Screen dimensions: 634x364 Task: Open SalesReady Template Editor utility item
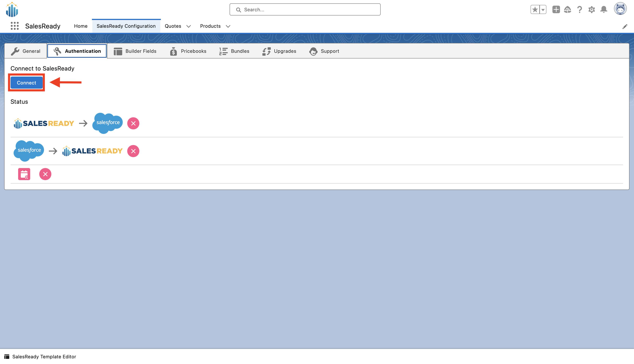click(x=40, y=356)
